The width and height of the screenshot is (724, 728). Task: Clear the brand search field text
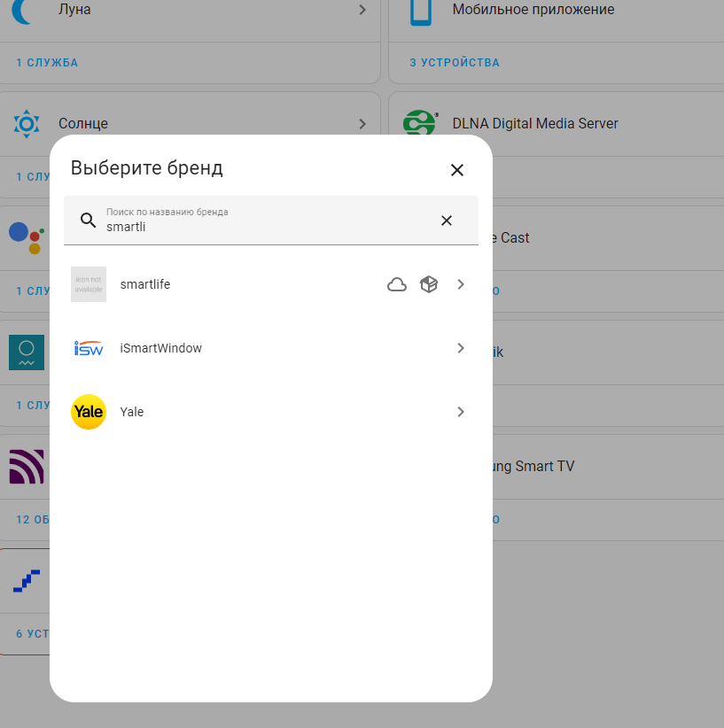point(446,221)
